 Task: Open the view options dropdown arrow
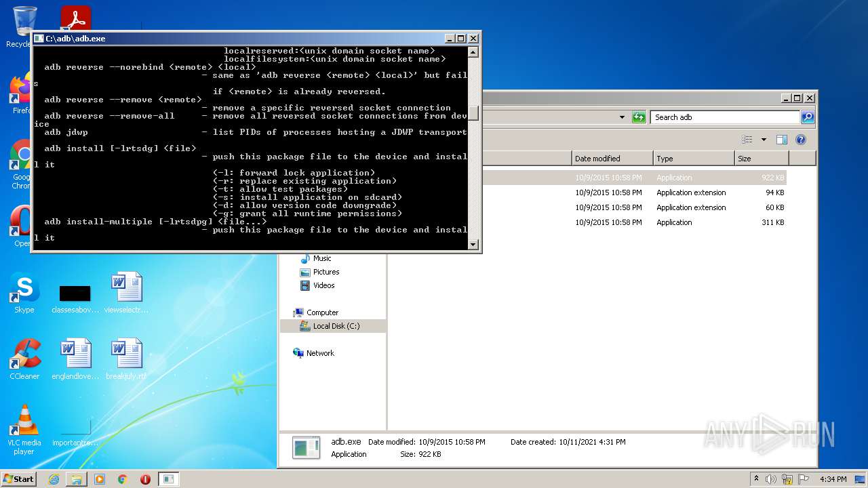pyautogui.click(x=764, y=140)
